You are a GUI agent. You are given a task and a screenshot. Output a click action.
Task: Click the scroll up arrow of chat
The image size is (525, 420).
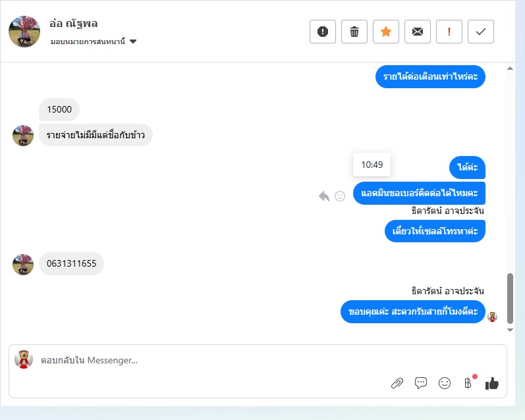510,68
